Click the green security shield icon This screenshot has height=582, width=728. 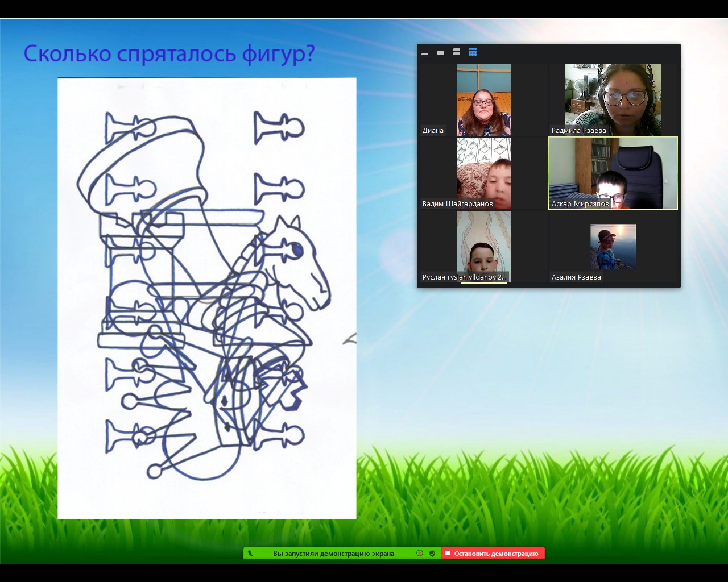point(432,553)
